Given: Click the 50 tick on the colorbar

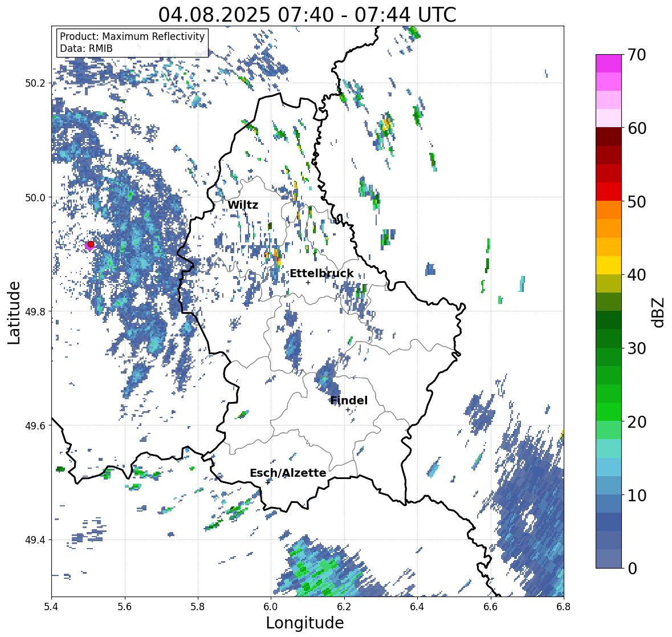Looking at the screenshot, I should 637,201.
